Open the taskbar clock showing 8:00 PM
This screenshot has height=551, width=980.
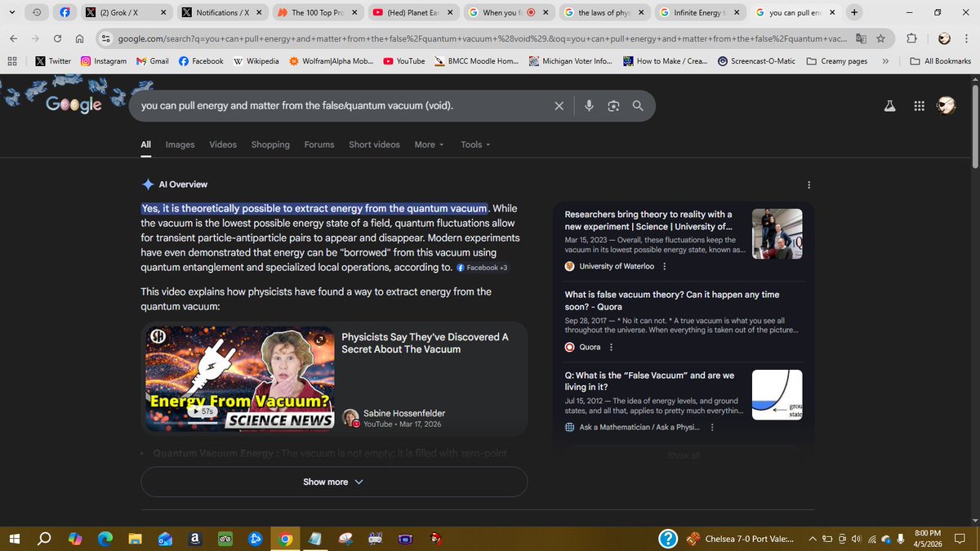(928, 538)
